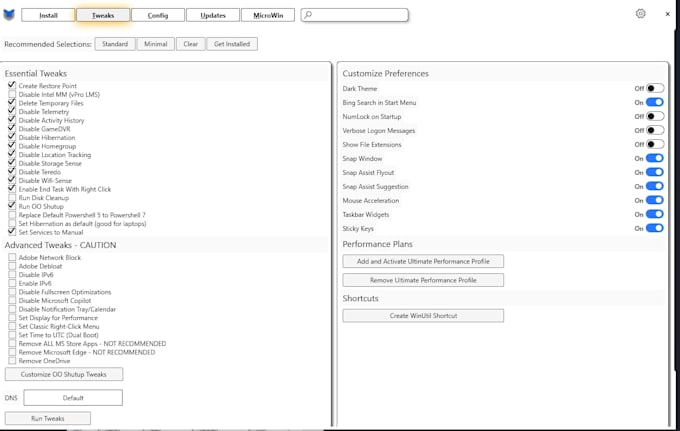680x431 pixels.
Task: Enable NumLock on Startup toggle
Action: tap(654, 116)
